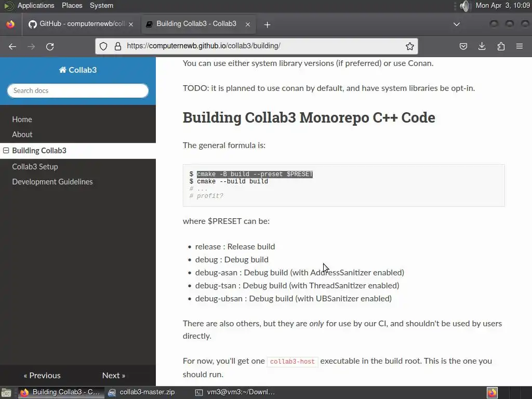Click the clock showing Mon Apr 3
The height and width of the screenshot is (399, 532).
click(502, 5)
